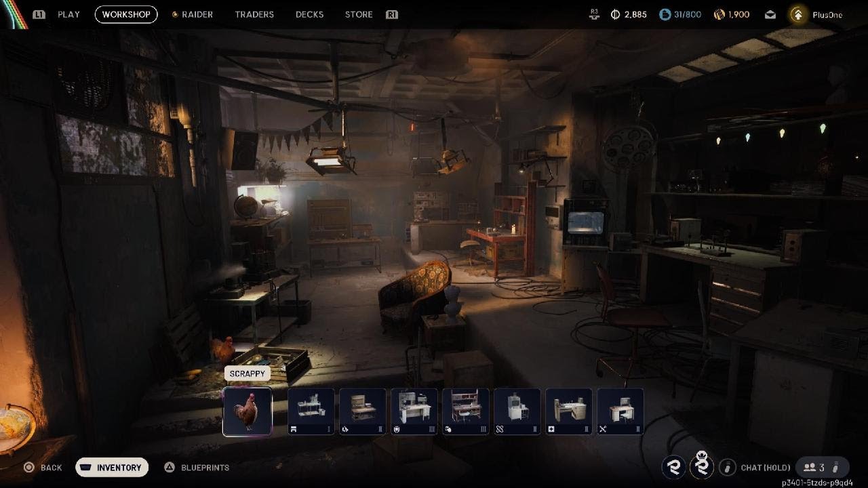Click the R3 stick prompt icon
This screenshot has width=868, height=488.
[x=595, y=14]
